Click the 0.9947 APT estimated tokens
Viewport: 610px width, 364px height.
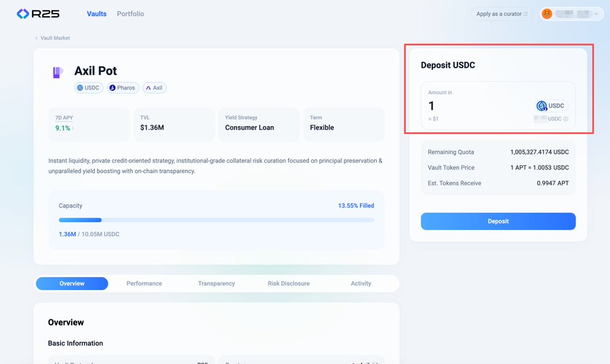[553, 183]
